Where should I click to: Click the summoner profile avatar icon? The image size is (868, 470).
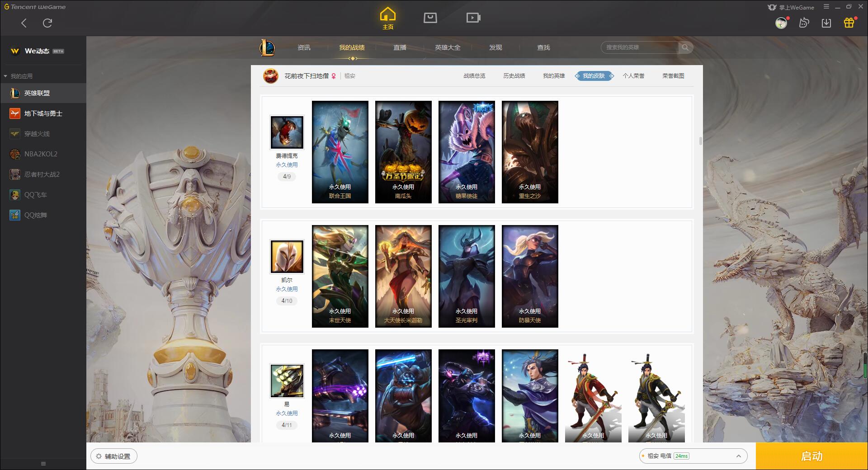(271, 76)
